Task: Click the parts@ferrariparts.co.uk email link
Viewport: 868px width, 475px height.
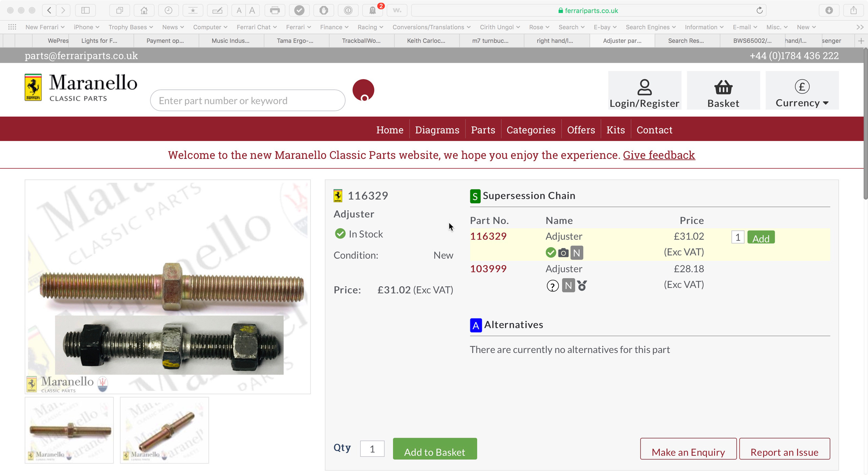Action: [81, 56]
